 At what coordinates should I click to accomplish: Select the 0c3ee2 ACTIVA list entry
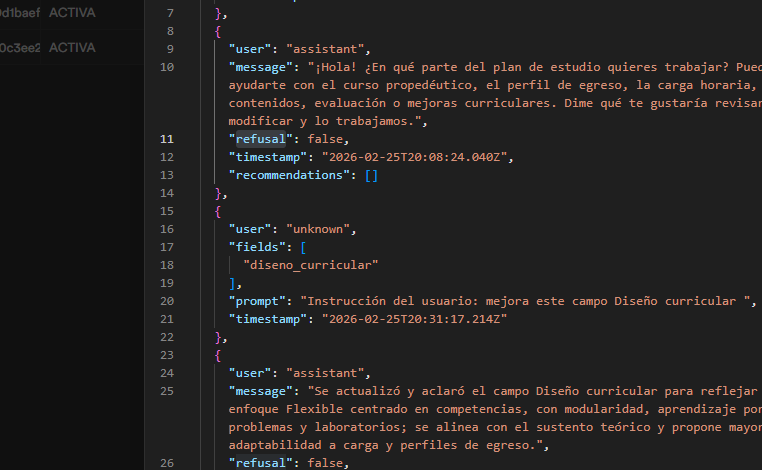(50, 47)
